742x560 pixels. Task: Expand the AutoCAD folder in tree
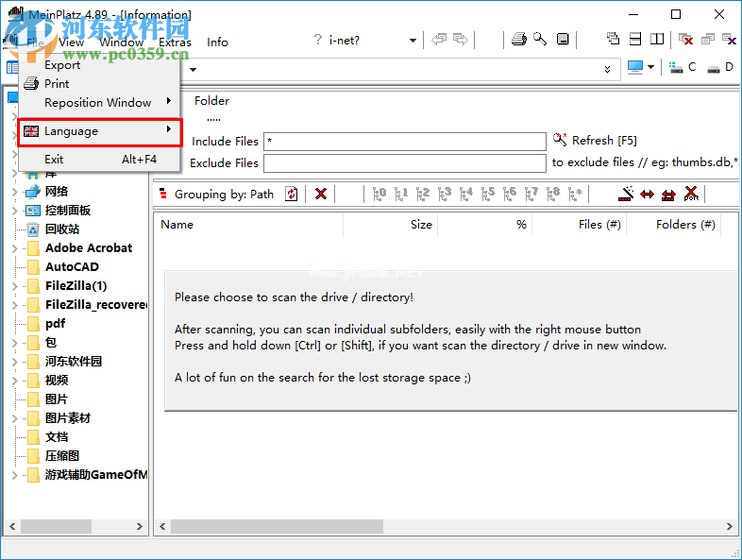[14, 267]
